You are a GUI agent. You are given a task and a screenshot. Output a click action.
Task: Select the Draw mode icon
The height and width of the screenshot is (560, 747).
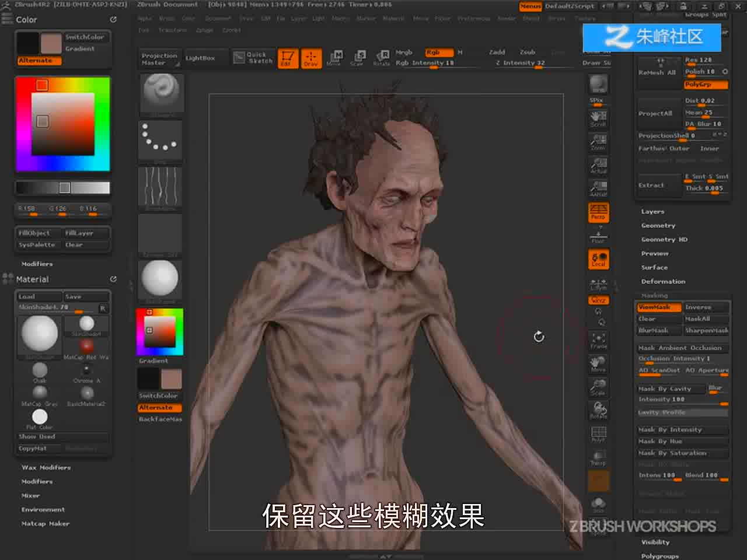[310, 58]
